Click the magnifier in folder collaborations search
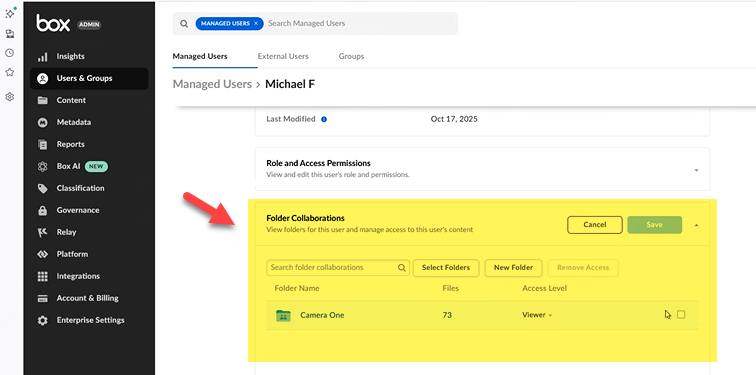Image resolution: width=756 pixels, height=375 pixels. (x=402, y=268)
